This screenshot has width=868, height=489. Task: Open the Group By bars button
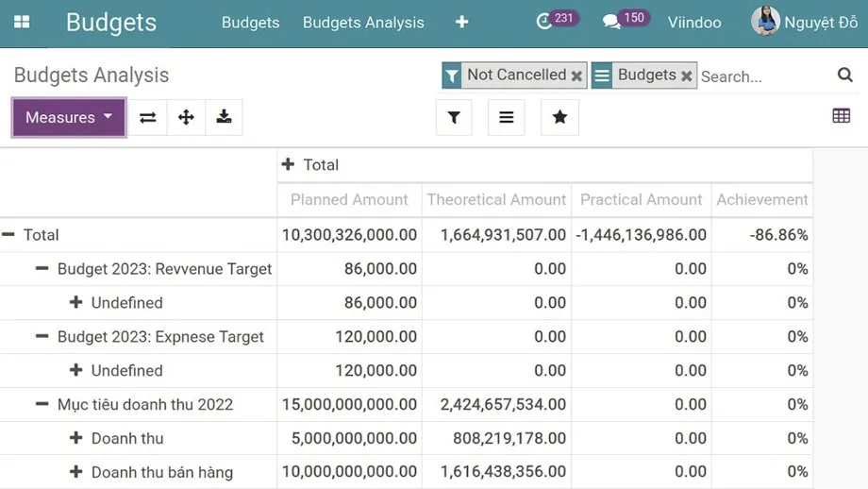(x=507, y=117)
